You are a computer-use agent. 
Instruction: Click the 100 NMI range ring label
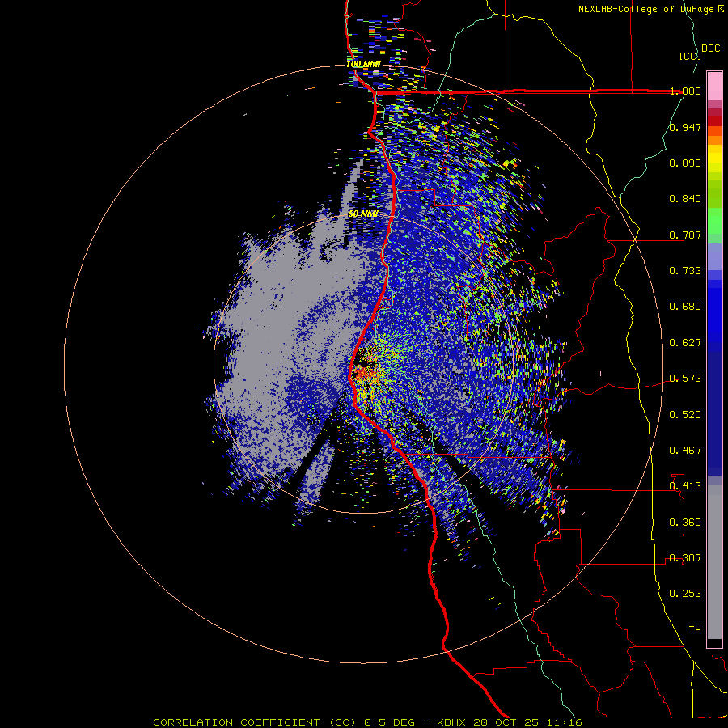click(363, 64)
